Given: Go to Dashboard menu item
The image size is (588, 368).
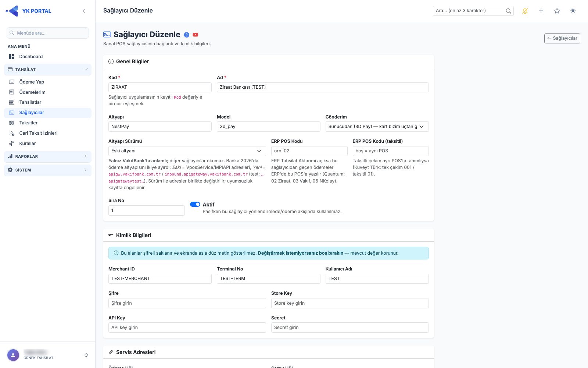Looking at the screenshot, I should click(x=48, y=57).
